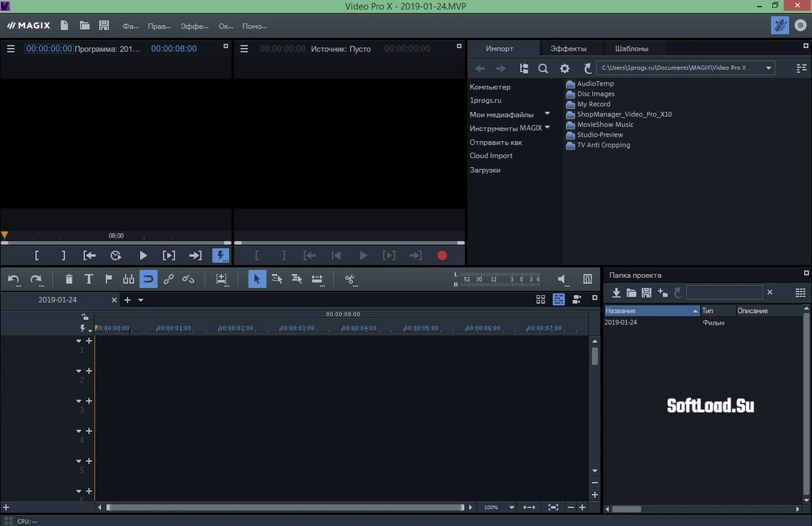Open the Прав... (Edit) menu
The image size is (812, 526).
tap(159, 26)
